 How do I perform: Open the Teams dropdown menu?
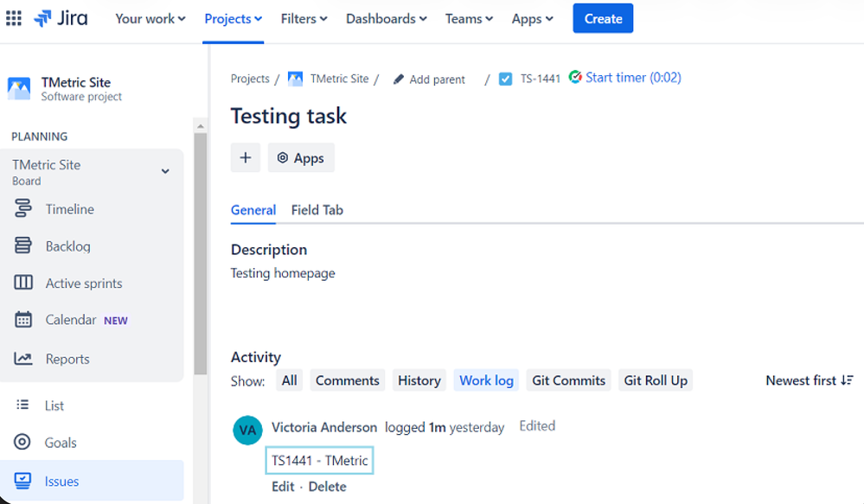pos(469,19)
